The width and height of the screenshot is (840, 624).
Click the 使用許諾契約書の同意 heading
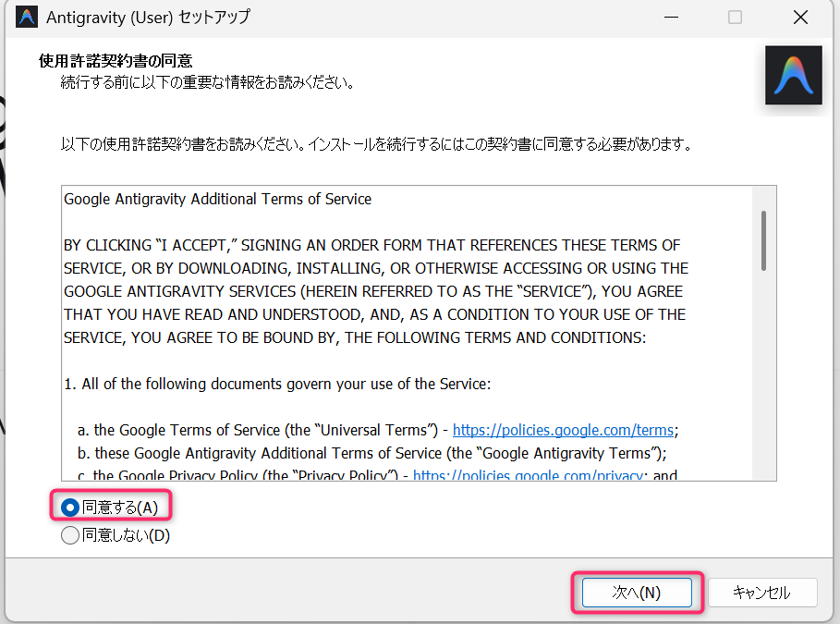coord(115,61)
